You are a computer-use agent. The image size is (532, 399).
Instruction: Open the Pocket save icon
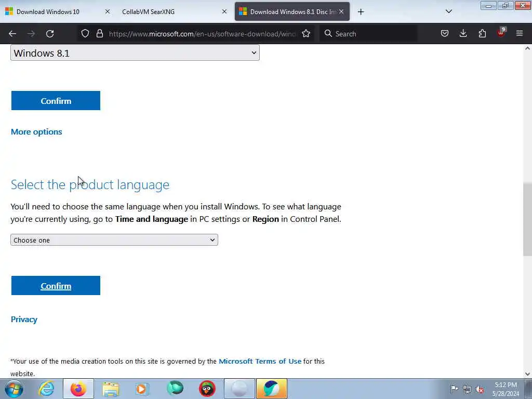445,34
